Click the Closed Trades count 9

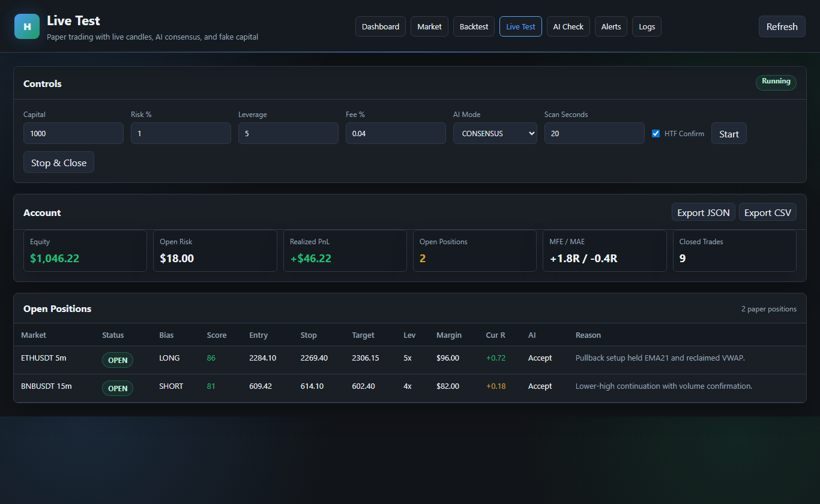point(683,259)
